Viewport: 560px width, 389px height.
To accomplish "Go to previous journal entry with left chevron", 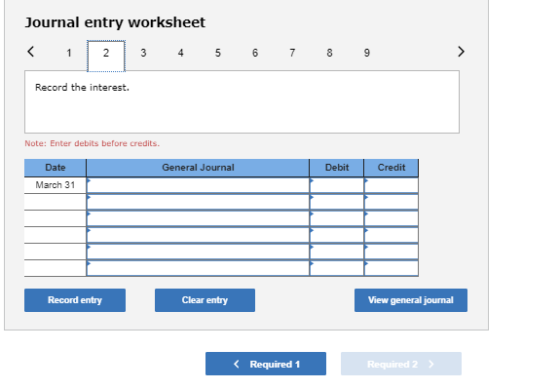I will coord(31,52).
